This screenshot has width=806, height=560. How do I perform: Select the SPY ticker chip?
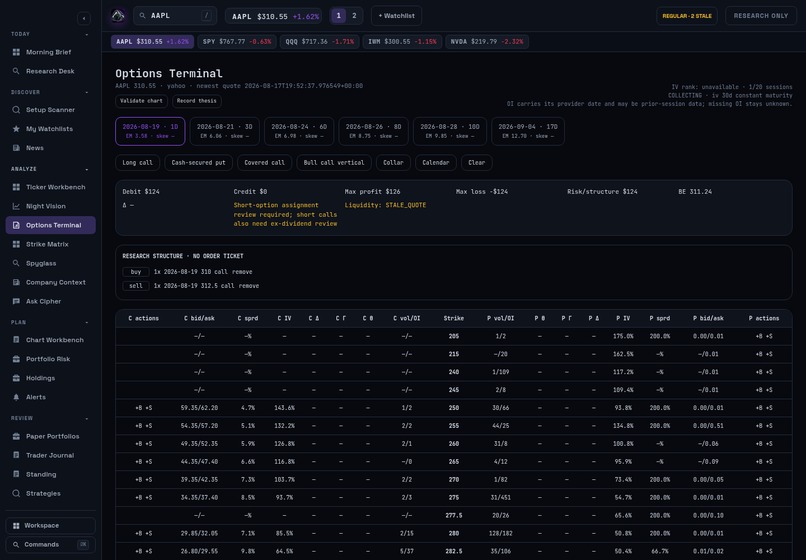pyautogui.click(x=237, y=42)
